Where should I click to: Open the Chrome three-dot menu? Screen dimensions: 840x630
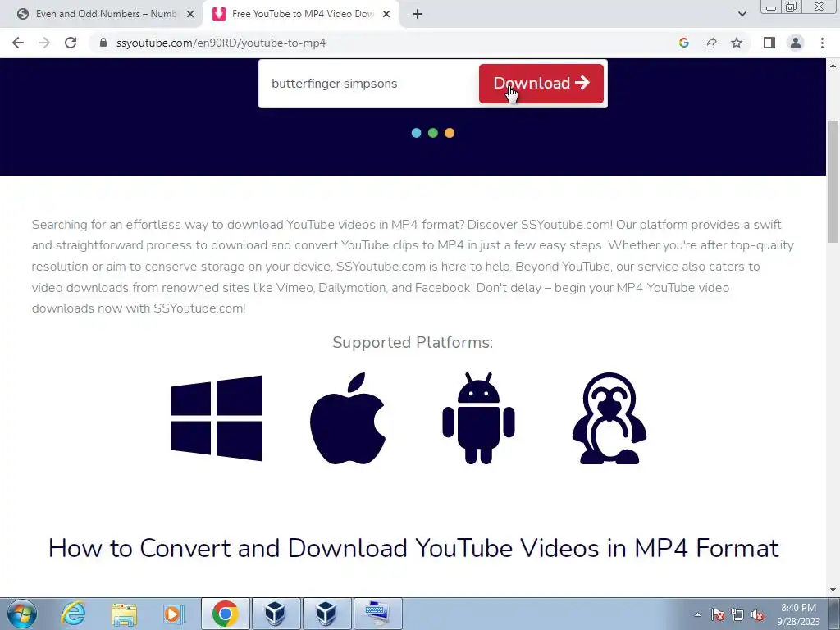822,43
